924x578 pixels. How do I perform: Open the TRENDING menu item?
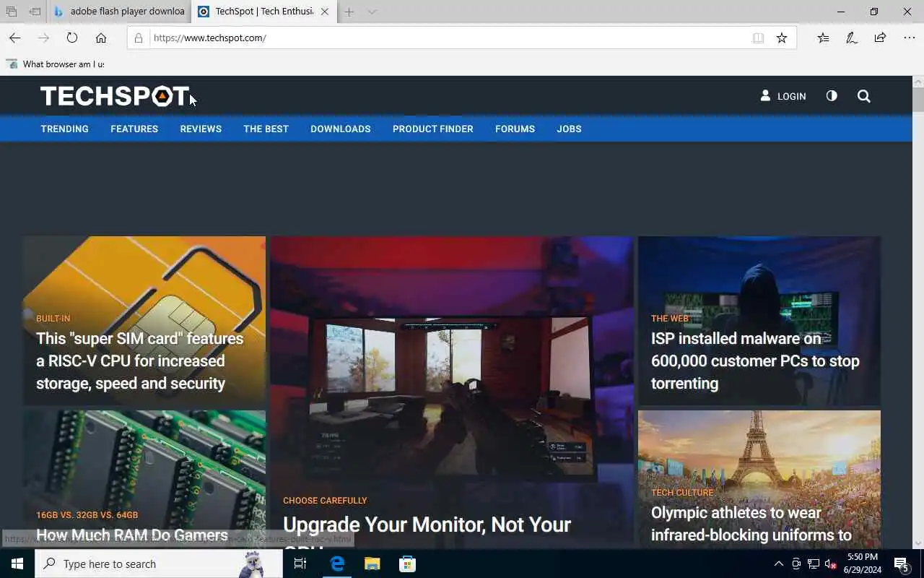pos(64,129)
